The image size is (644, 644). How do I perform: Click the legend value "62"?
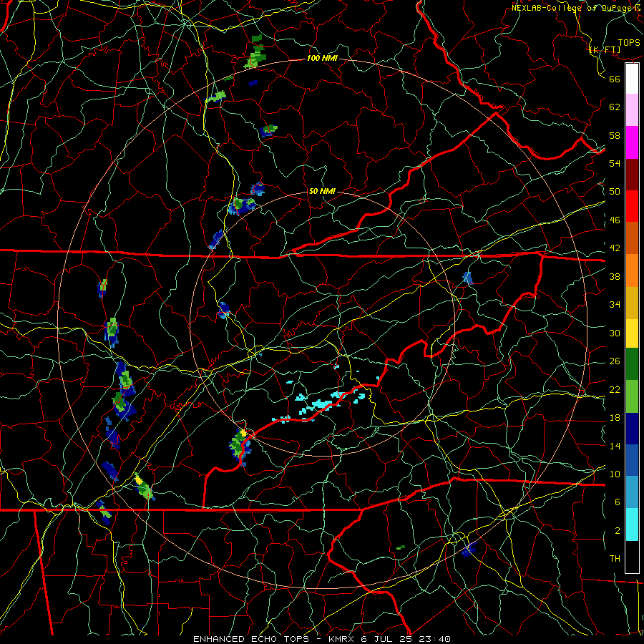[615, 107]
